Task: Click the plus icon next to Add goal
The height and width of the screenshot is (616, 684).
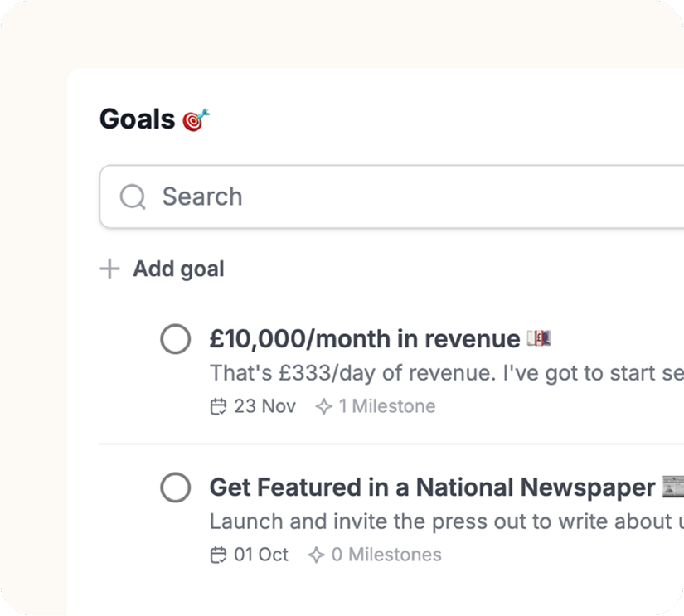Action: coord(110,269)
